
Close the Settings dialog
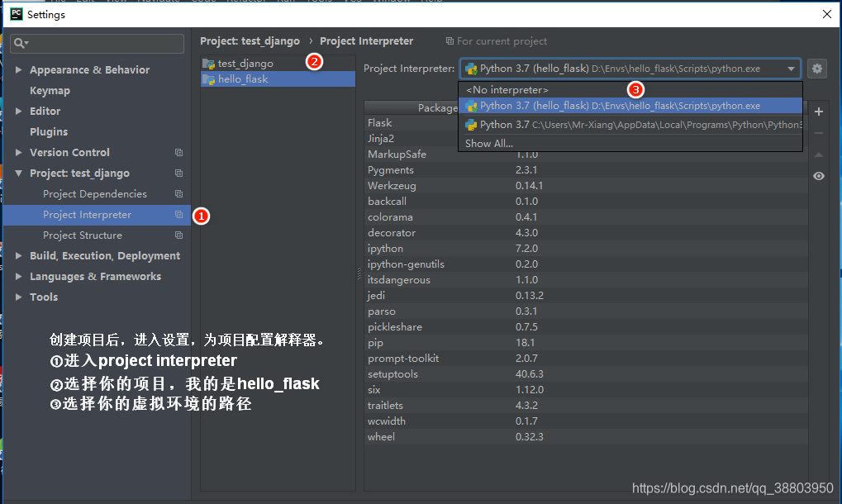point(827,14)
